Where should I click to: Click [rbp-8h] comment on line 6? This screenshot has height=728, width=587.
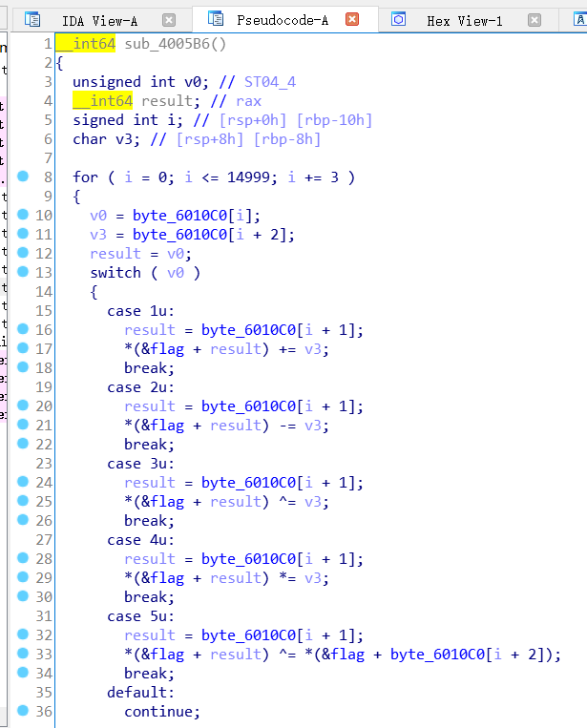[x=287, y=139]
